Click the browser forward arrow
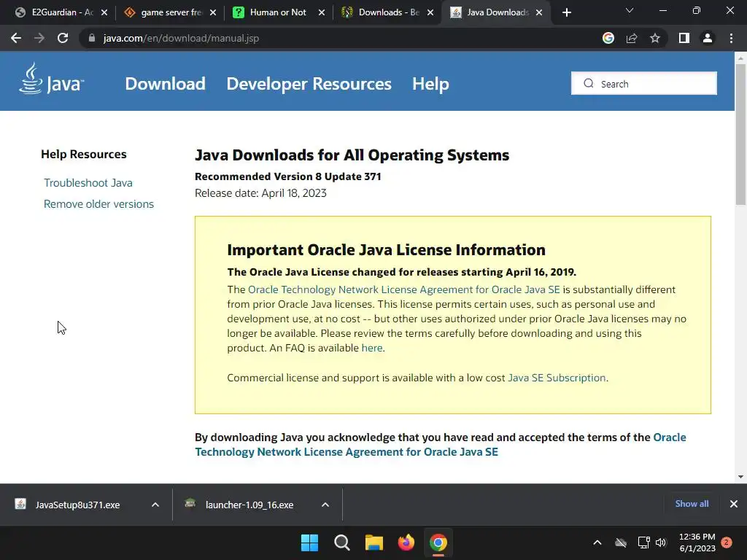The width and height of the screenshot is (747, 560). coord(39,38)
